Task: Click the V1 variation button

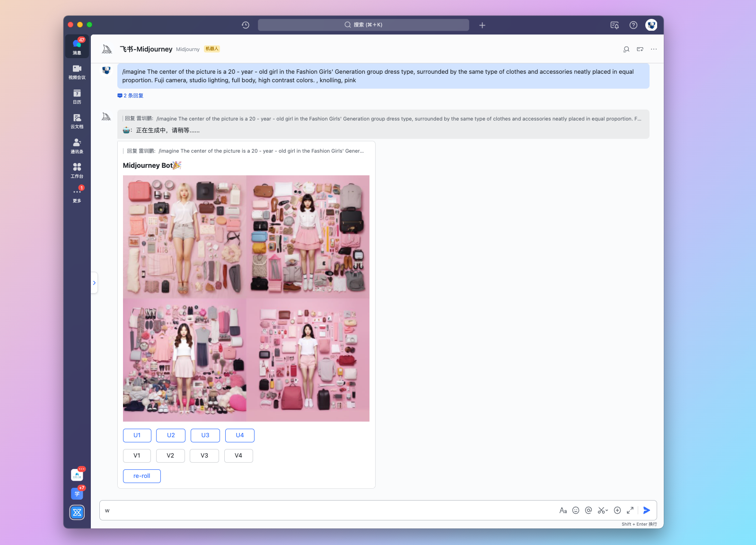Action: tap(137, 456)
